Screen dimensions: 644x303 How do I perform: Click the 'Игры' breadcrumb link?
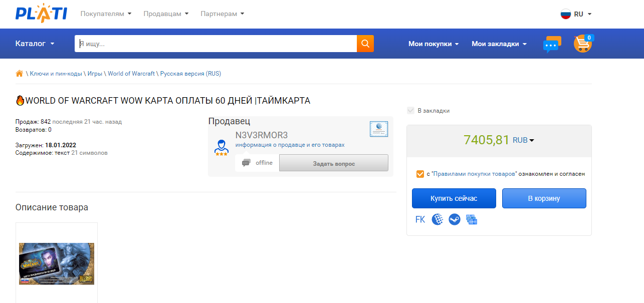95,74
